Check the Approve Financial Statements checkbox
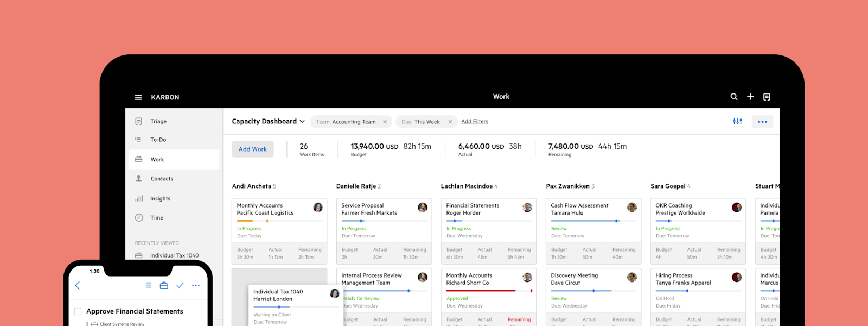Image resolution: width=868 pixels, height=326 pixels. coord(78,311)
